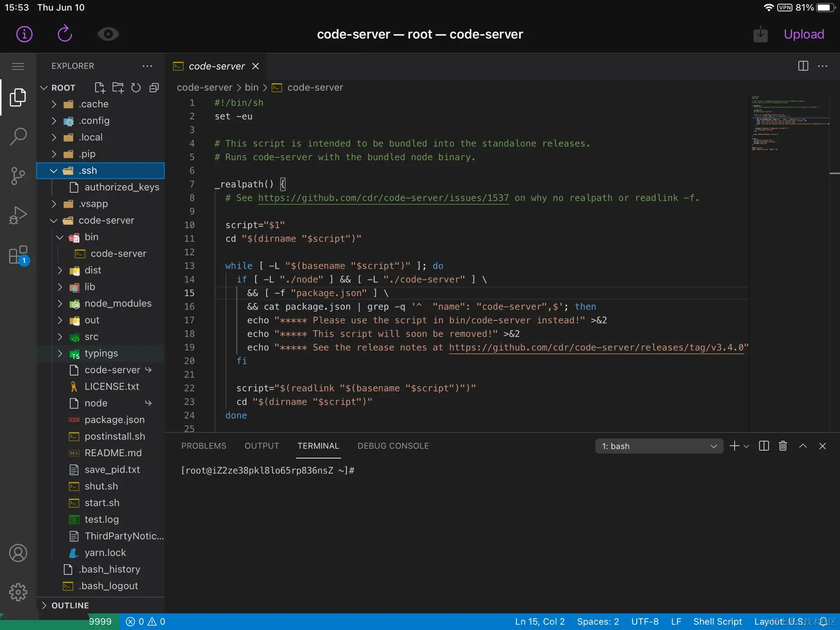
Task: Toggle the eye visibility icon
Action: 108,34
